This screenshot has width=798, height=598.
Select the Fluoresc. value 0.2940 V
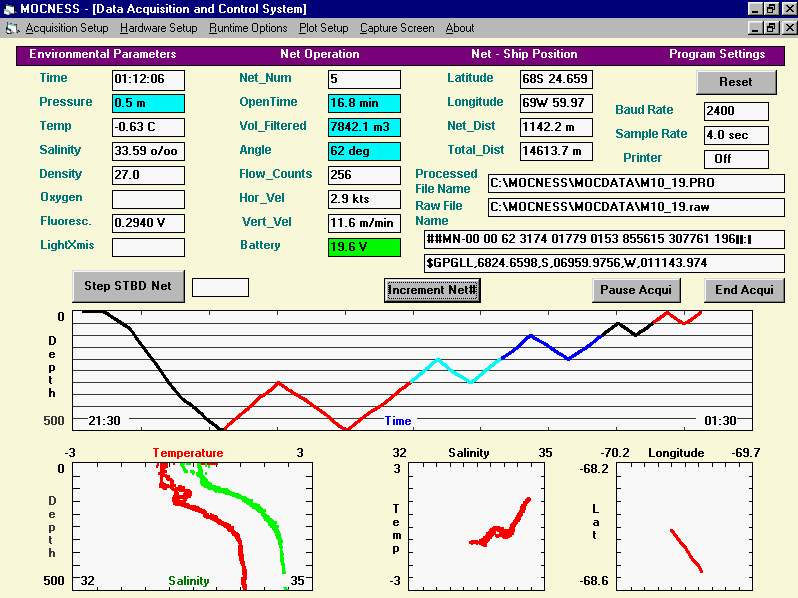(148, 223)
